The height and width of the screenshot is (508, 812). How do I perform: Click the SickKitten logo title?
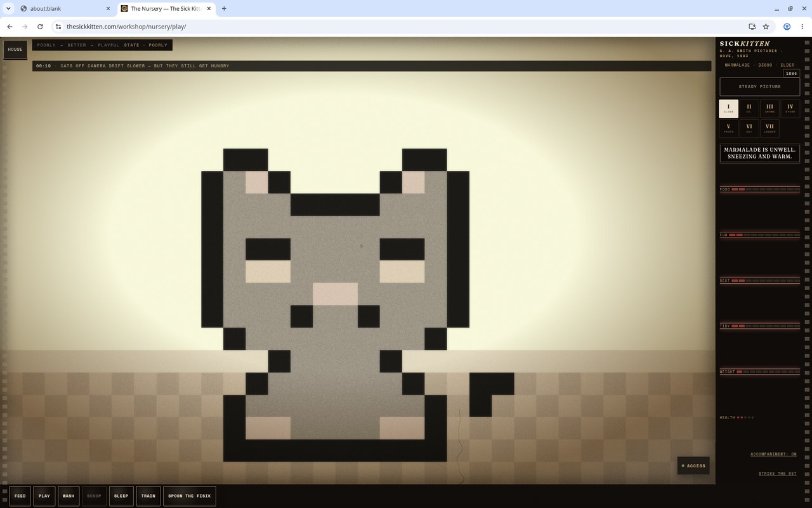[745, 44]
